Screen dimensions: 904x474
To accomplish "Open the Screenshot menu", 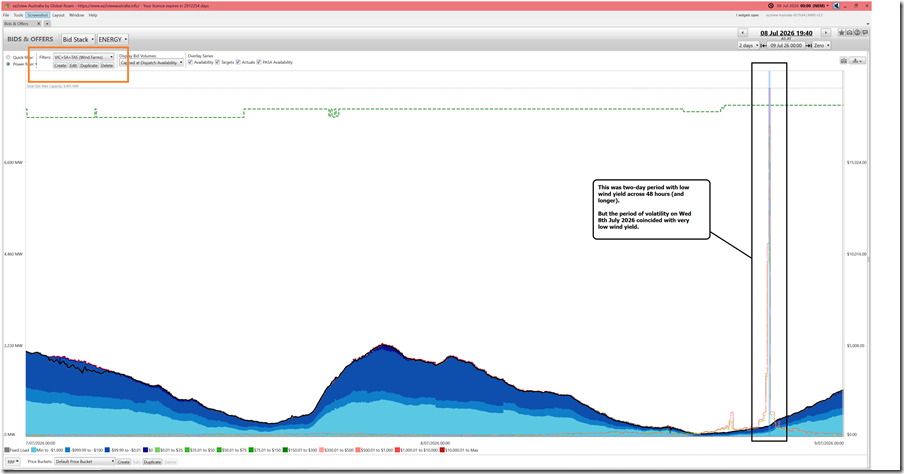I will tap(37, 15).
